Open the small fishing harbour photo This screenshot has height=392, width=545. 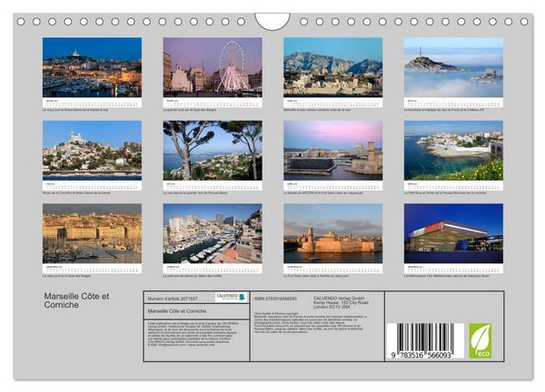213,233
